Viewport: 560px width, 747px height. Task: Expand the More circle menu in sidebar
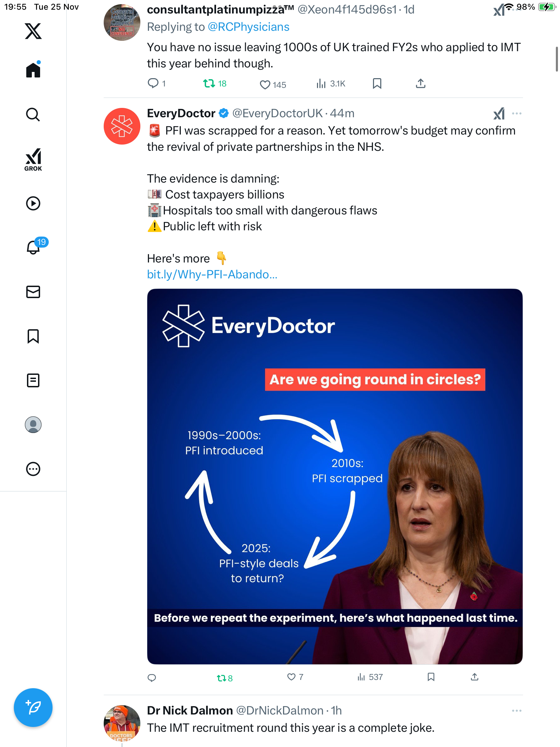(x=33, y=469)
